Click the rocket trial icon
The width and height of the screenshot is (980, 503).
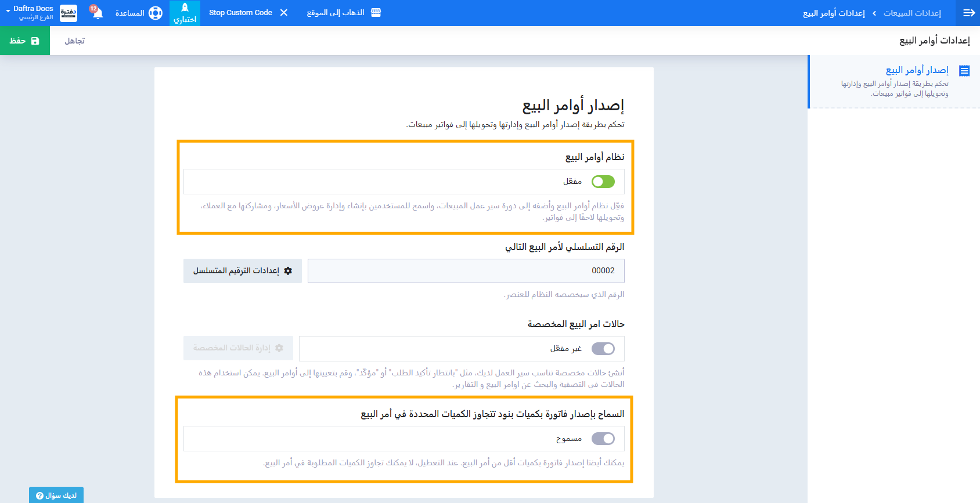tap(185, 8)
